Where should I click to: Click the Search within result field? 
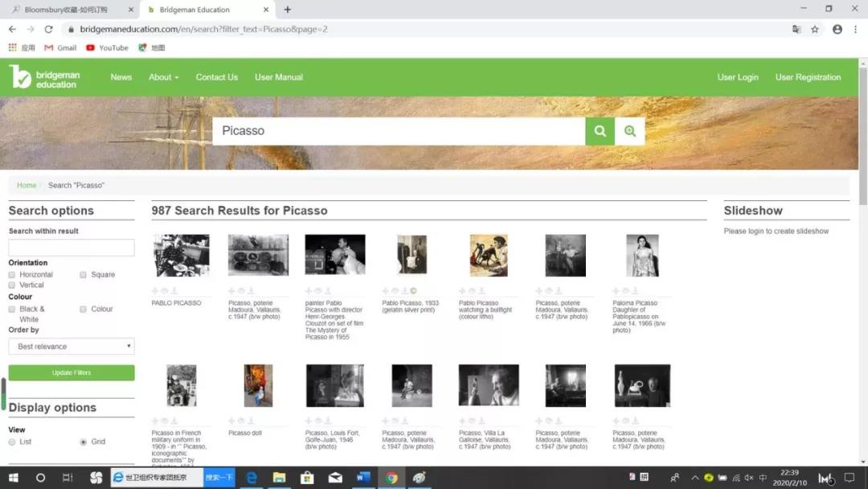click(x=72, y=248)
